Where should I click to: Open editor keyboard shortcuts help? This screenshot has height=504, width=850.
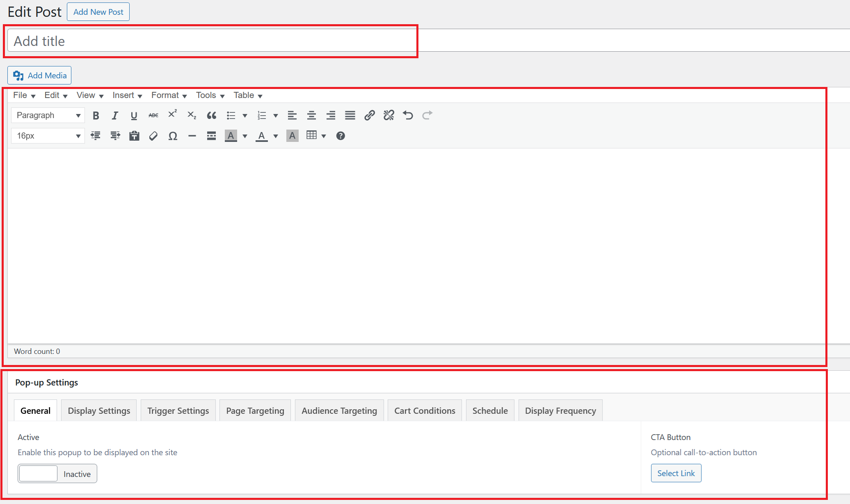(x=340, y=136)
